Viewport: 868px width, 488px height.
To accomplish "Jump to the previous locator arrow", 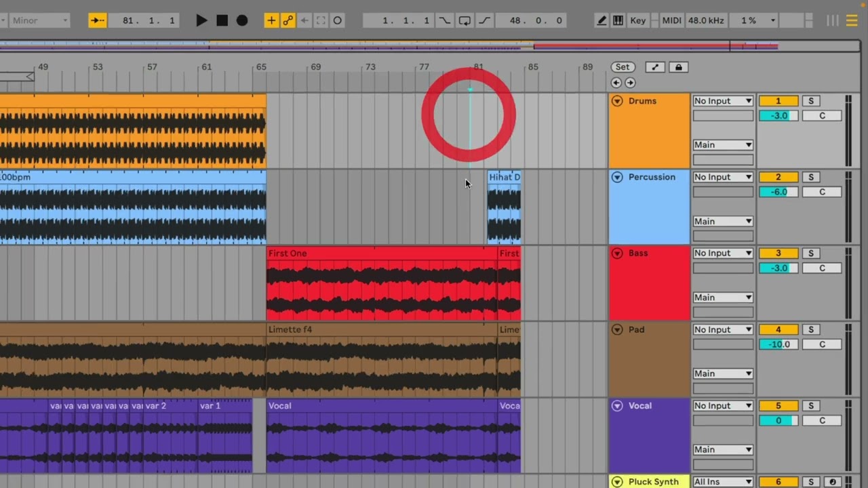I will 616,83.
